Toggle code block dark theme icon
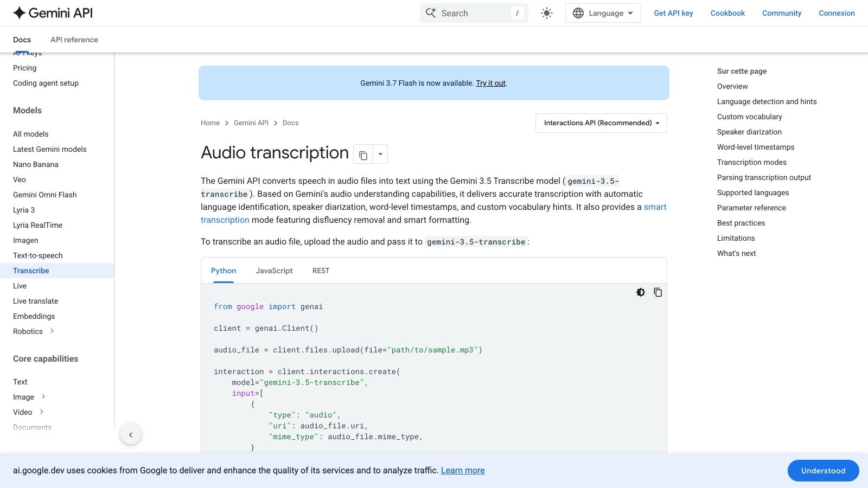The height and width of the screenshot is (488, 868). (x=641, y=292)
